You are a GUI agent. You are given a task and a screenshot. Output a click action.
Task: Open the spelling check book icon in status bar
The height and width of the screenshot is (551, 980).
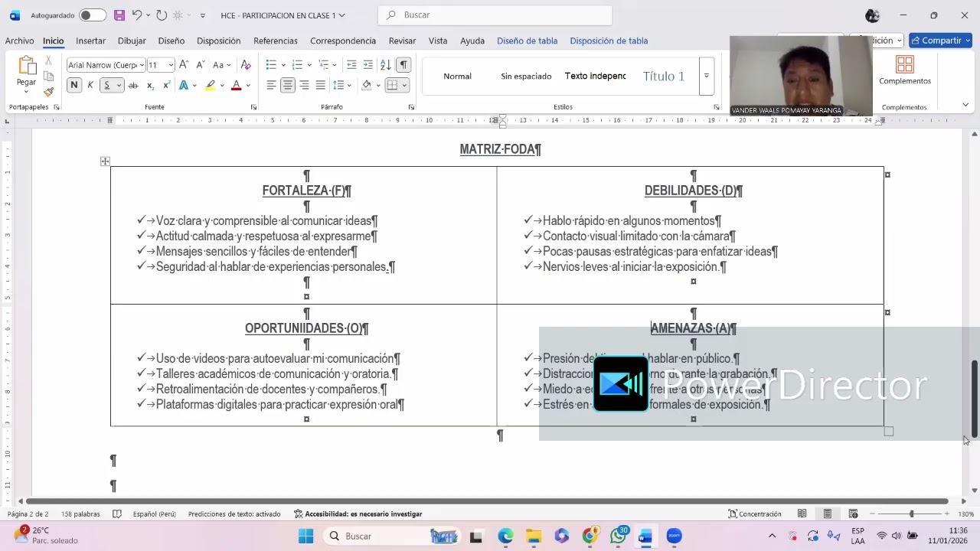coord(117,514)
